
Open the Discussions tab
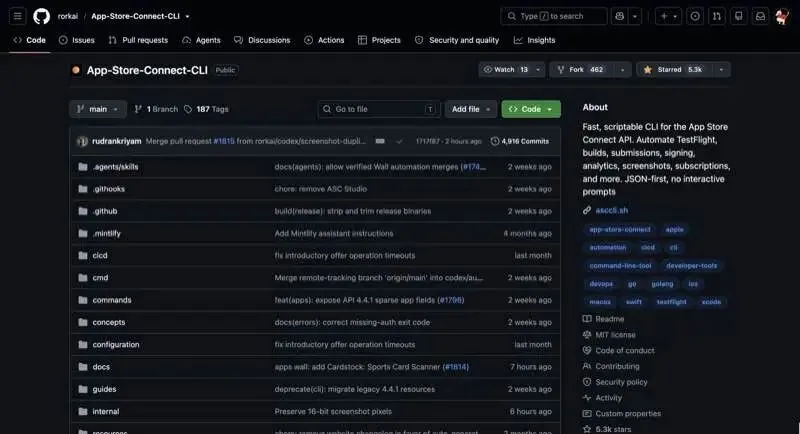(x=262, y=40)
